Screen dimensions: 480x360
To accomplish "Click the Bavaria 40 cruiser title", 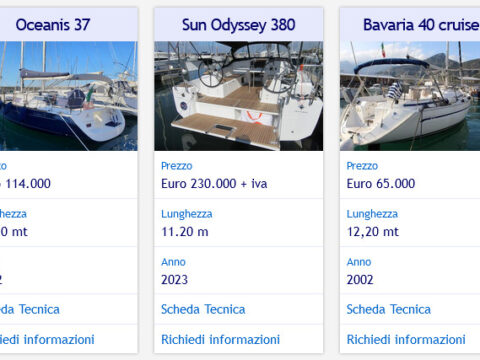I will pyautogui.click(x=421, y=25).
